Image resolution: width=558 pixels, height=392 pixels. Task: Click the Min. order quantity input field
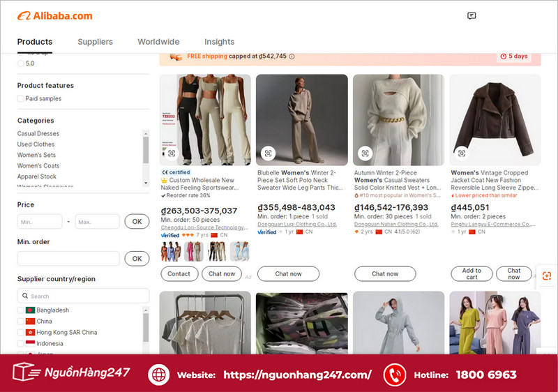click(x=68, y=259)
